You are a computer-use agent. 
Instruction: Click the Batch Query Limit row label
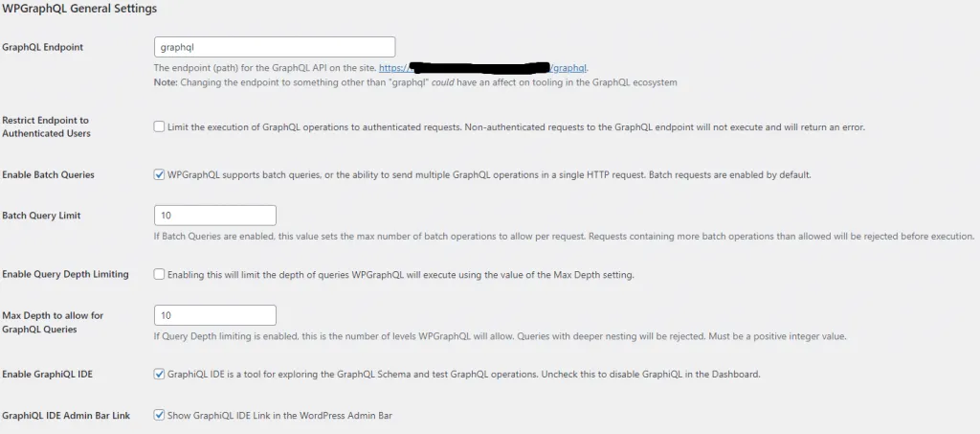click(41, 216)
